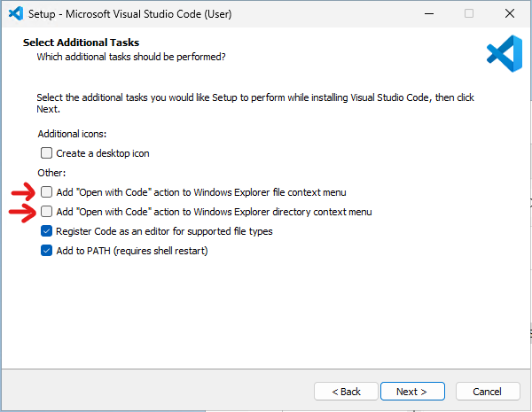Click the greyed-out maximize button
532x412 pixels.
click(x=469, y=13)
